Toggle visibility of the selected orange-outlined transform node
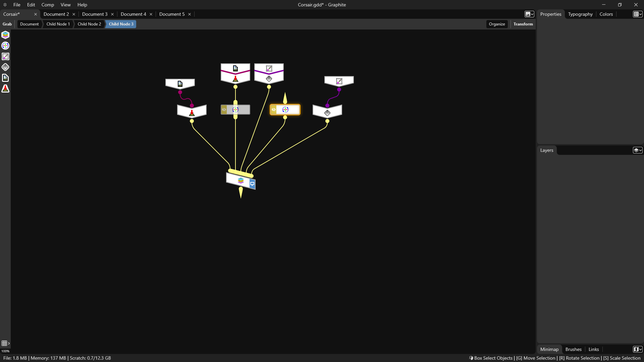 [274, 110]
